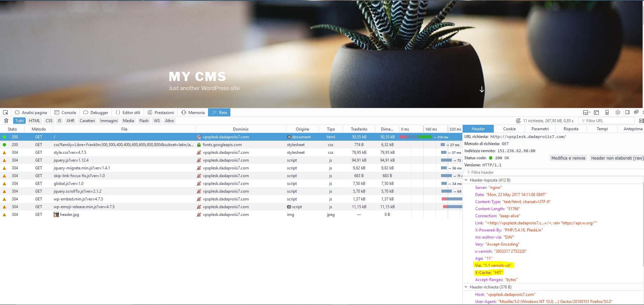Toggle the XHR request filter
The width and height of the screenshot is (644, 305).
tap(70, 120)
